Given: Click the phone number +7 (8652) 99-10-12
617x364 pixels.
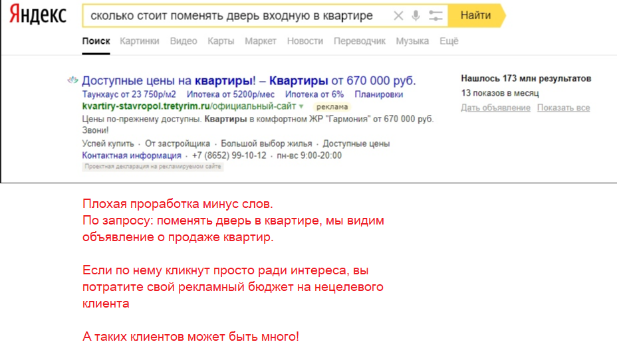Looking at the screenshot, I should (229, 155).
